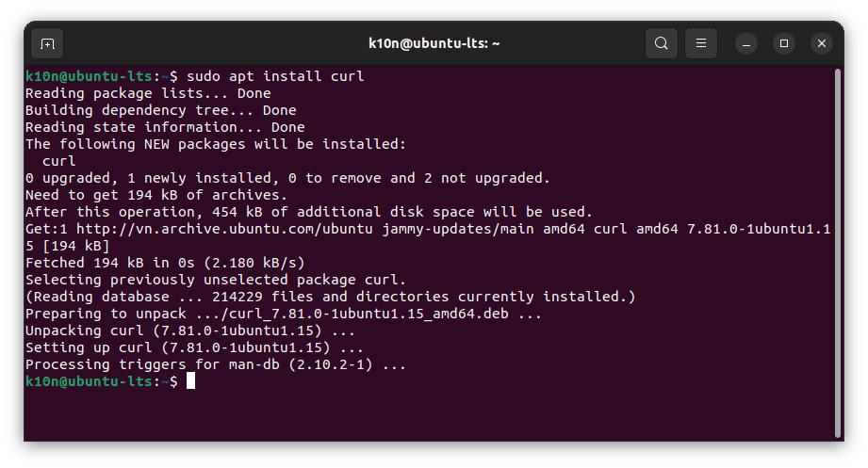Click the 'sudo apt install curl' command text
This screenshot has height=468, width=868.
275,76
